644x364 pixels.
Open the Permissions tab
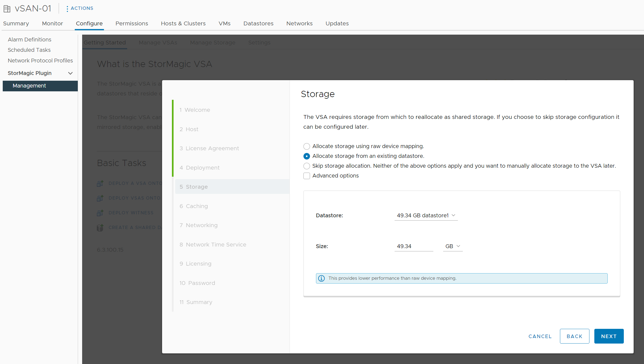132,23
